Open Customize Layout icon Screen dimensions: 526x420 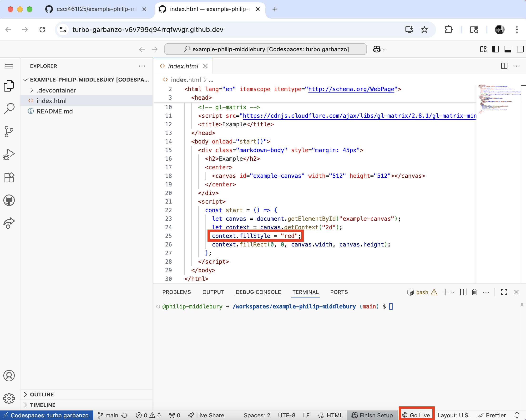pos(483,49)
